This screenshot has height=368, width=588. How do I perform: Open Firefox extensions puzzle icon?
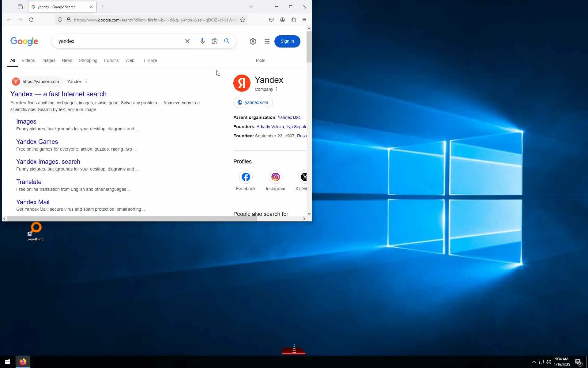[x=293, y=20]
